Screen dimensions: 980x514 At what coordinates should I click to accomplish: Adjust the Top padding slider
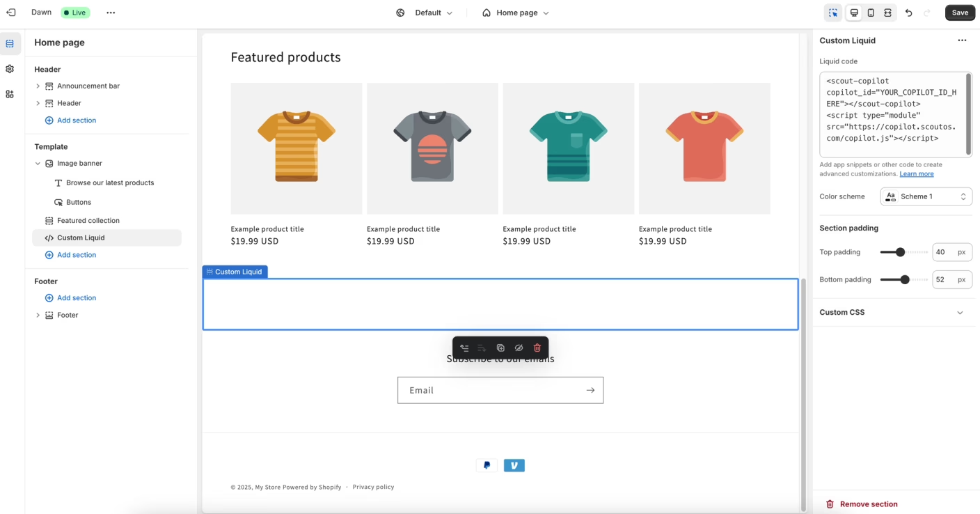[x=900, y=252]
